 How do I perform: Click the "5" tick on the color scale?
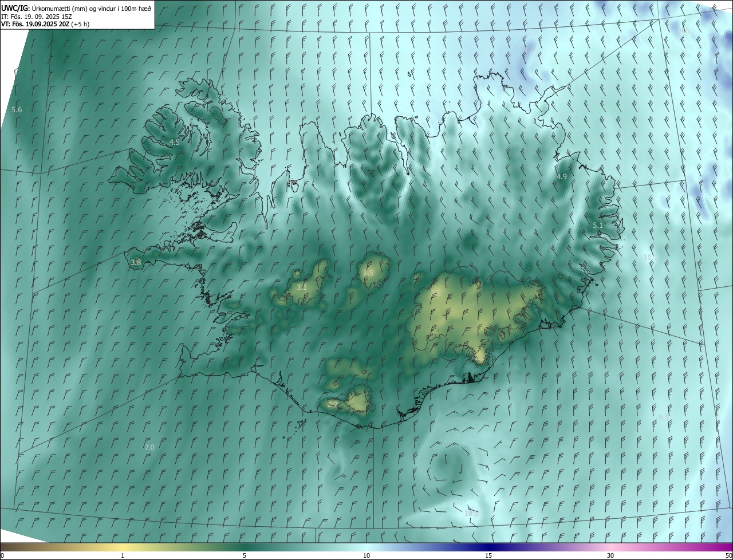click(x=245, y=555)
